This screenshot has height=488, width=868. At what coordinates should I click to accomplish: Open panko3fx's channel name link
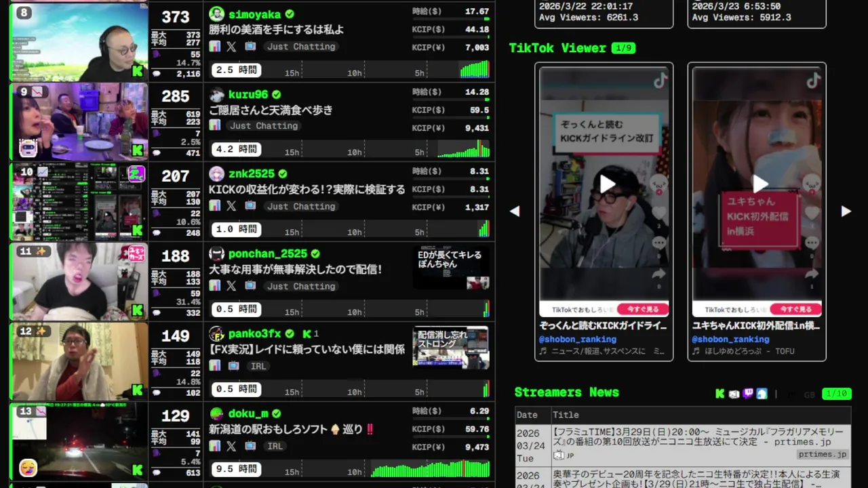254,334
